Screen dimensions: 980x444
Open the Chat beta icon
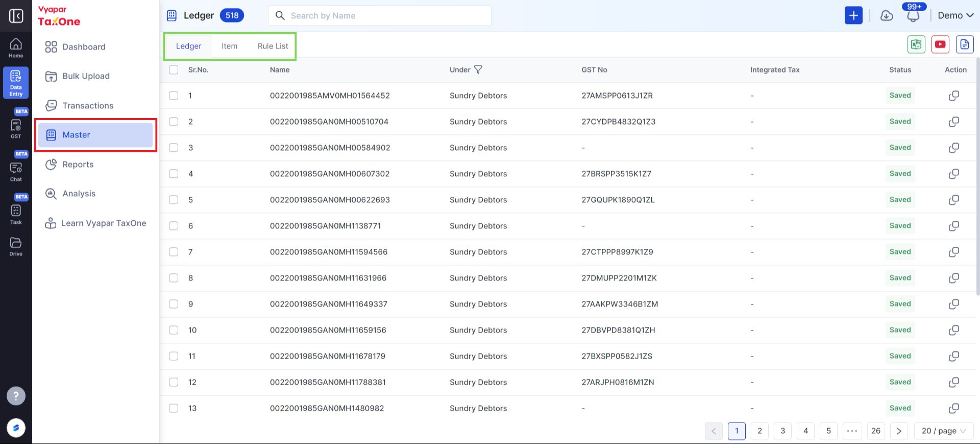click(x=16, y=171)
